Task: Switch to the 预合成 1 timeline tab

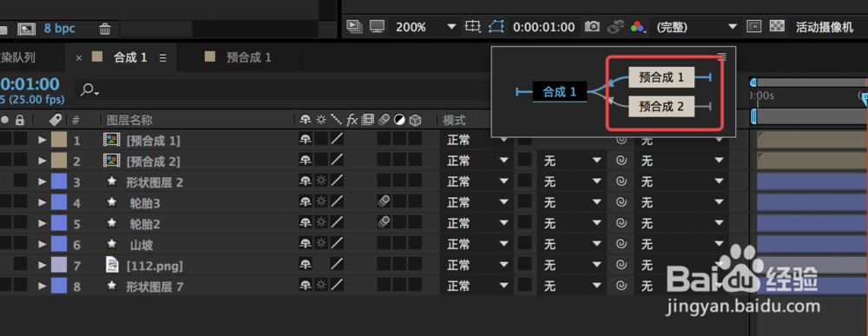Action: pyautogui.click(x=248, y=57)
